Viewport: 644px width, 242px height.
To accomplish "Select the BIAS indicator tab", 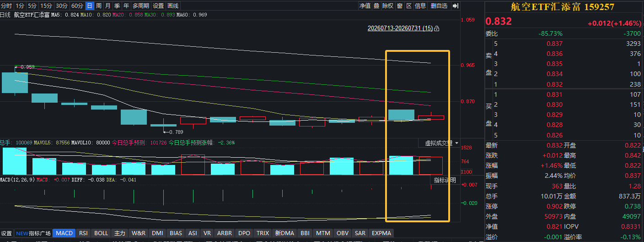I will pyautogui.click(x=176, y=233).
